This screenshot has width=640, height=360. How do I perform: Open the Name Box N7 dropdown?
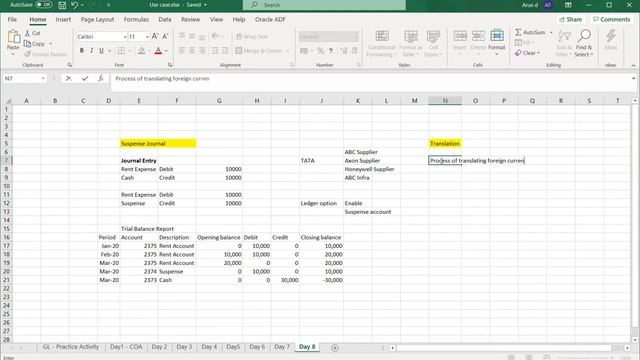pos(43,78)
